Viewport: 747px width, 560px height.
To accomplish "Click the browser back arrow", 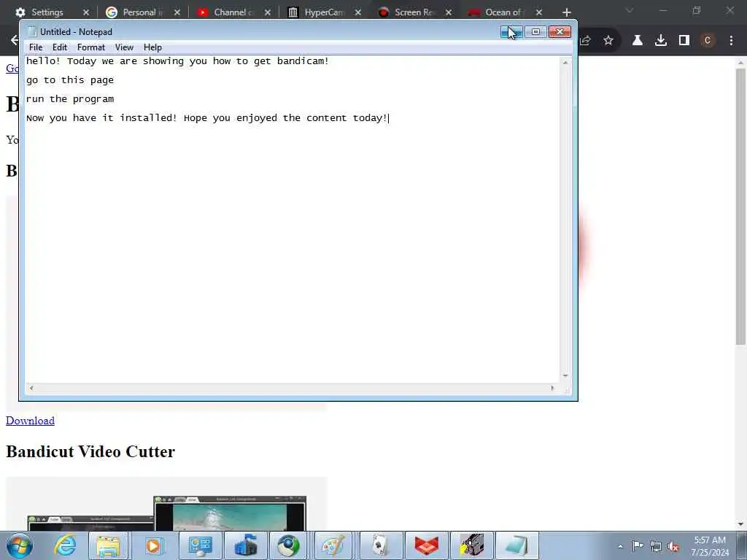I will tap(14, 41).
